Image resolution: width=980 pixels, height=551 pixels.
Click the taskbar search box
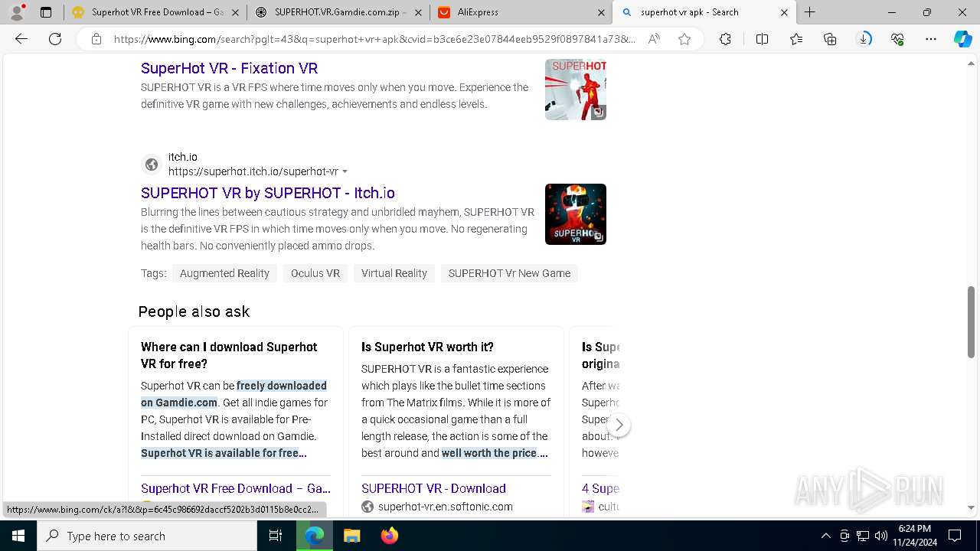pos(147,536)
